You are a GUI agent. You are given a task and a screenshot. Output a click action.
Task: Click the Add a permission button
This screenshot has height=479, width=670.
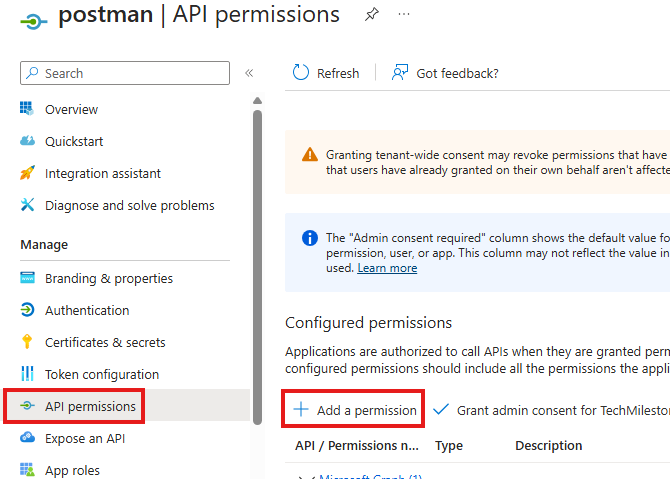point(355,410)
